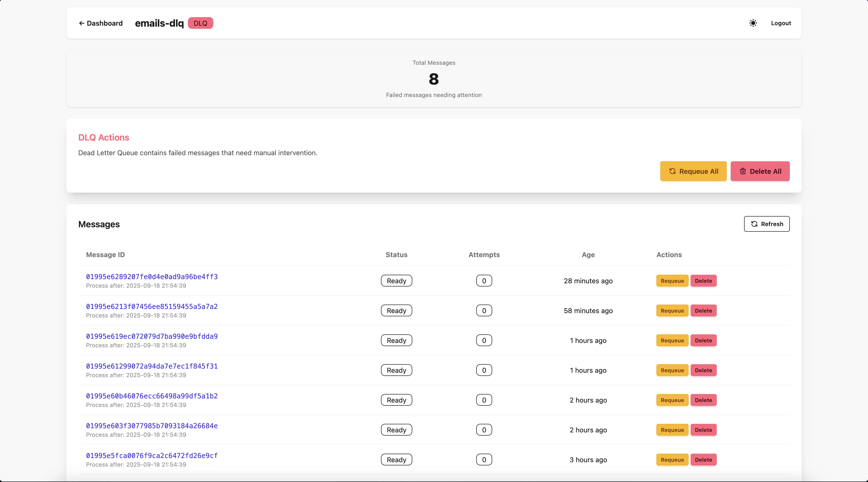Screen dimensions: 868x482
Task: Click the red DLQ badge
Action: [200, 23]
